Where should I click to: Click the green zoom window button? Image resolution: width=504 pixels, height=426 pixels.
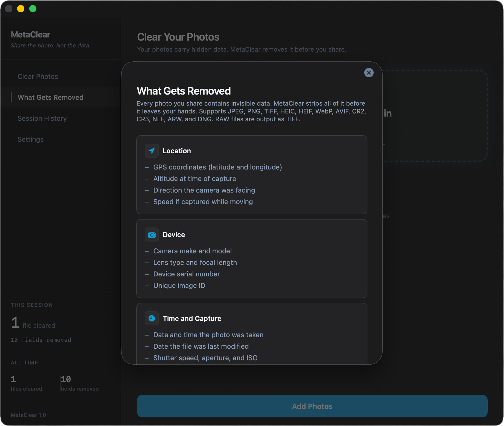pyautogui.click(x=33, y=9)
